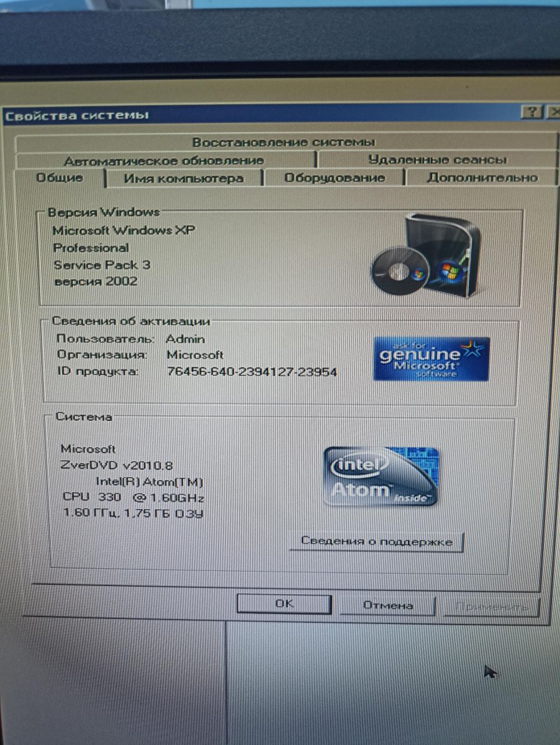Click the 1.60 ГГц, 1,75 ГБ ОЗУ line
Image resolution: width=560 pixels, height=745 pixels.
[x=133, y=514]
